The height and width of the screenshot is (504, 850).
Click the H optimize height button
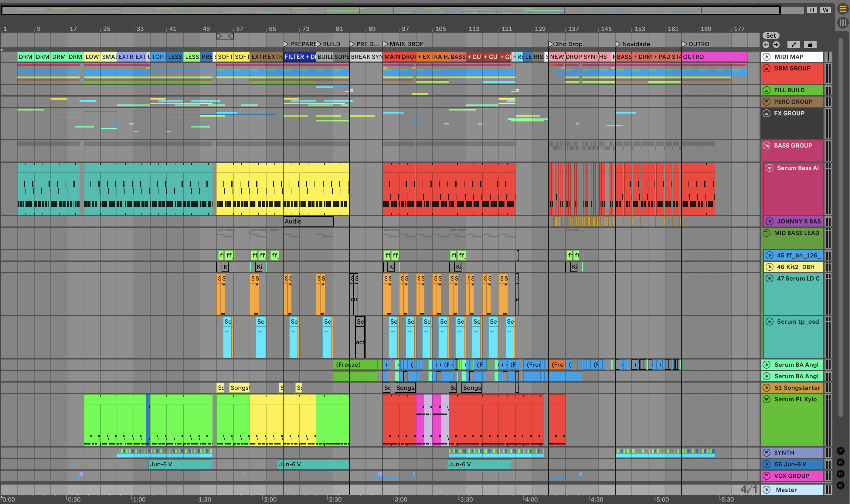(x=812, y=10)
